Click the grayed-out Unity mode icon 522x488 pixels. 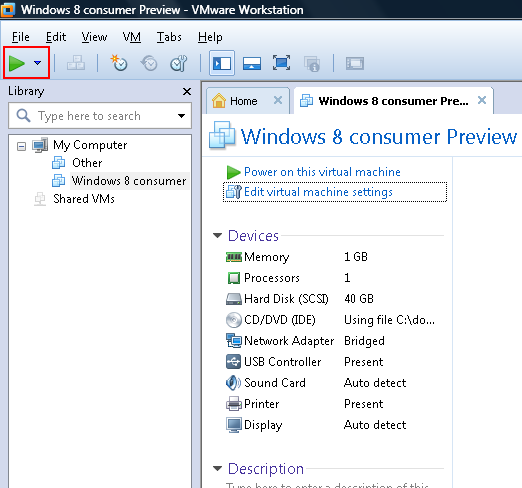point(312,64)
